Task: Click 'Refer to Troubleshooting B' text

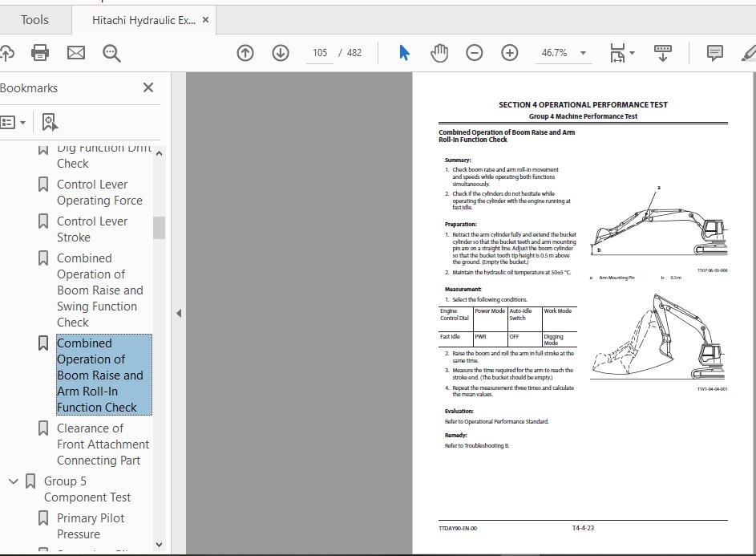Action: (477, 445)
